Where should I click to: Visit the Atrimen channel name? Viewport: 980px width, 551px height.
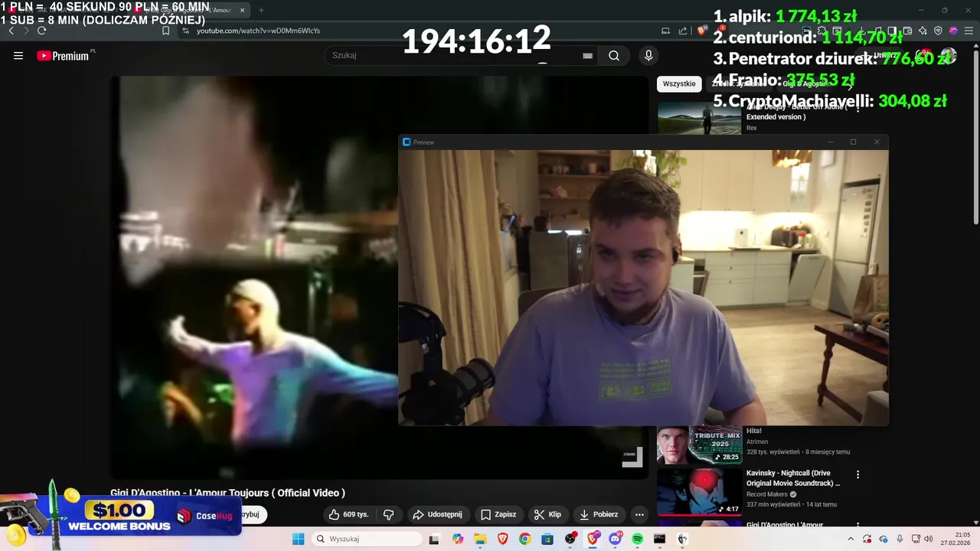point(757,442)
